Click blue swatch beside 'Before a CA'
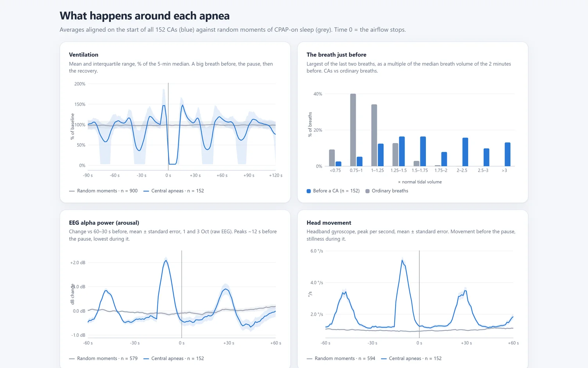Screen dimensions: 588x368 [x=309, y=191]
